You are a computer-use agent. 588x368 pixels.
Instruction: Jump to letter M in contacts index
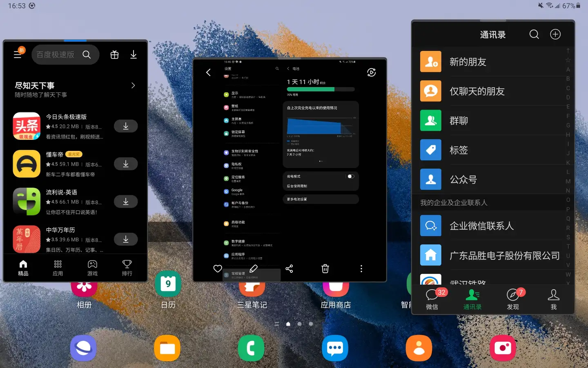click(568, 181)
